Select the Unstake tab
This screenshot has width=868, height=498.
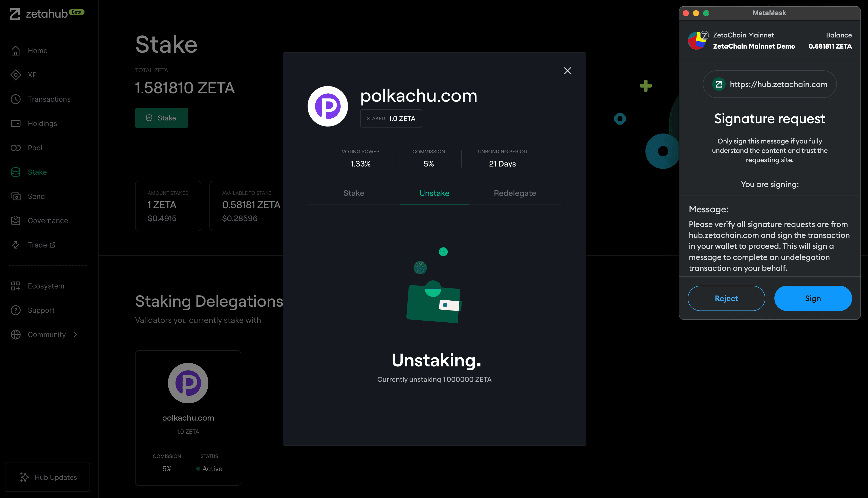tap(434, 193)
